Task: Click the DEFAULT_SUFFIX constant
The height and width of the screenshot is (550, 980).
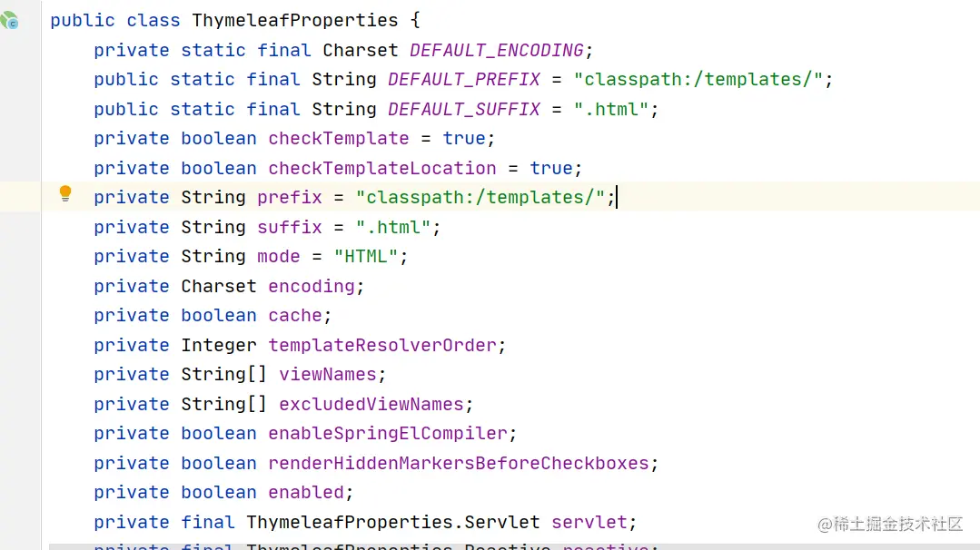Action: point(464,109)
